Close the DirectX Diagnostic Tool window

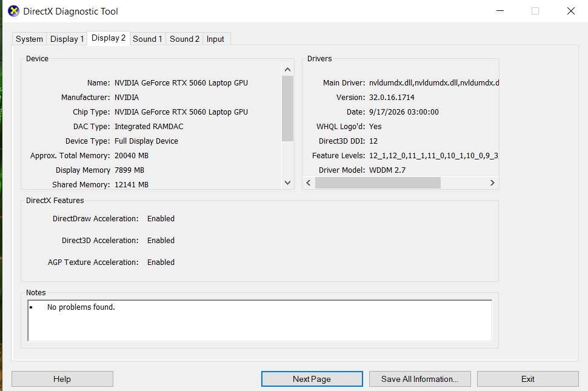point(571,12)
